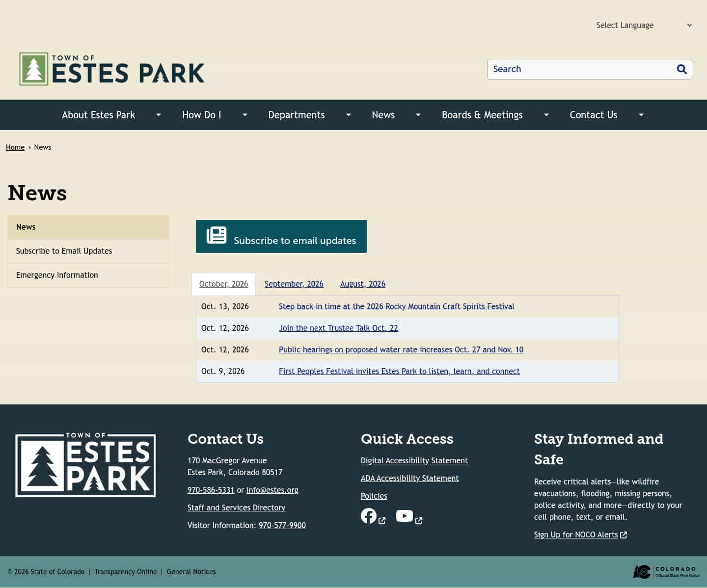
Task: Open the Rocky Mountain Craft Spirits Festival article
Action: [x=397, y=306]
